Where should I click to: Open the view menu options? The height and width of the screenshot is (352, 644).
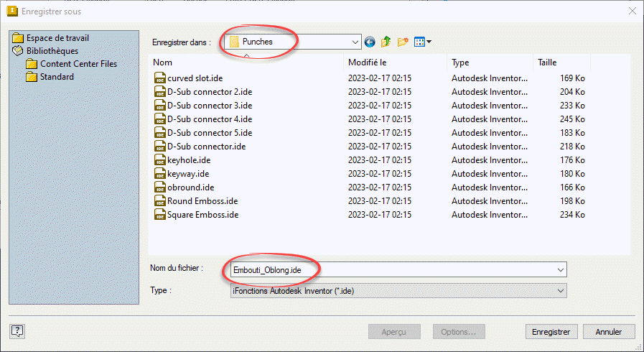(423, 42)
